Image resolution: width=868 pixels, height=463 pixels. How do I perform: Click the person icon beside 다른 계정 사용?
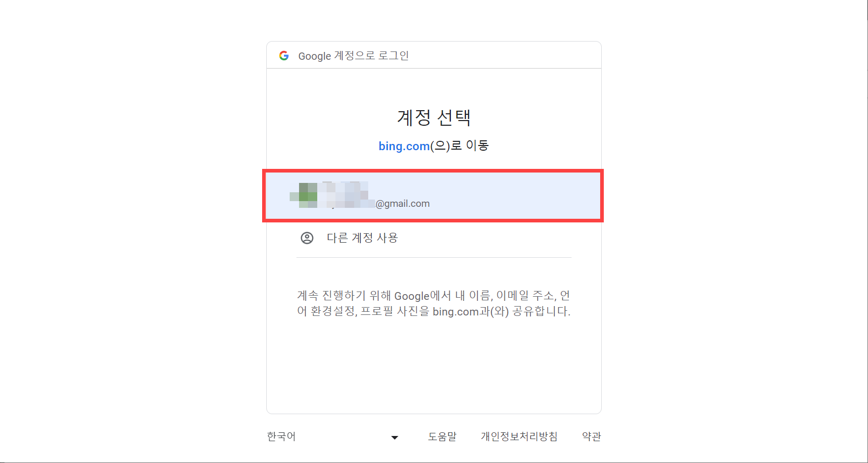click(307, 238)
